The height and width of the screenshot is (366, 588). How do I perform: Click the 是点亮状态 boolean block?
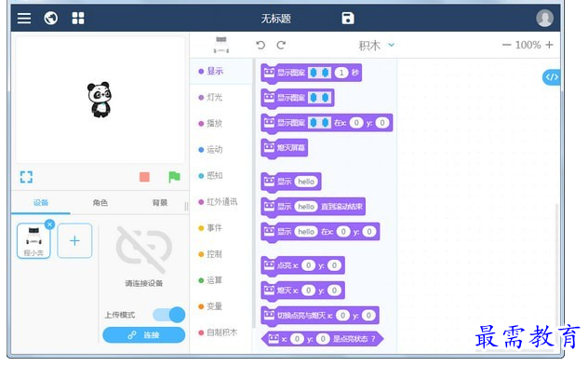(x=323, y=339)
